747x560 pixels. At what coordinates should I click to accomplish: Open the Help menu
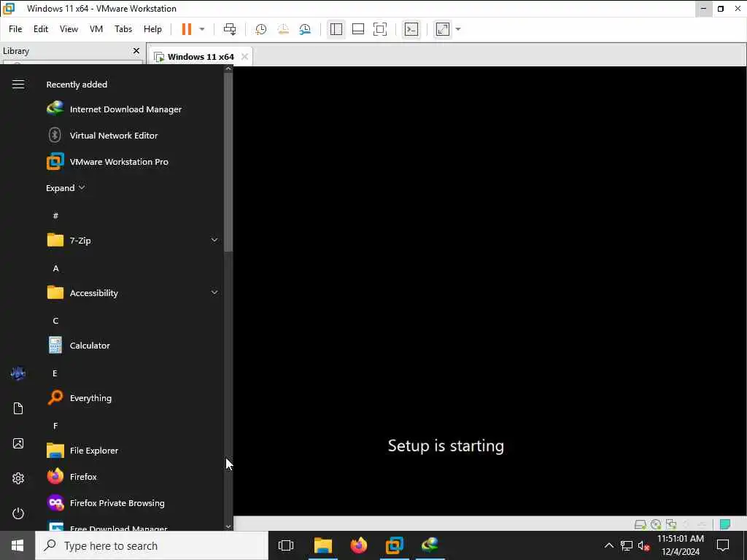(x=152, y=29)
